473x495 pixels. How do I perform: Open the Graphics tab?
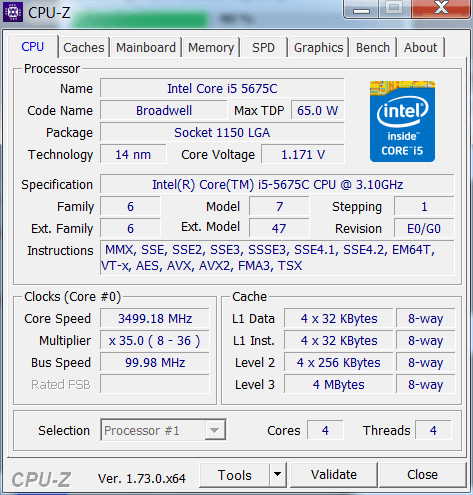coord(318,48)
